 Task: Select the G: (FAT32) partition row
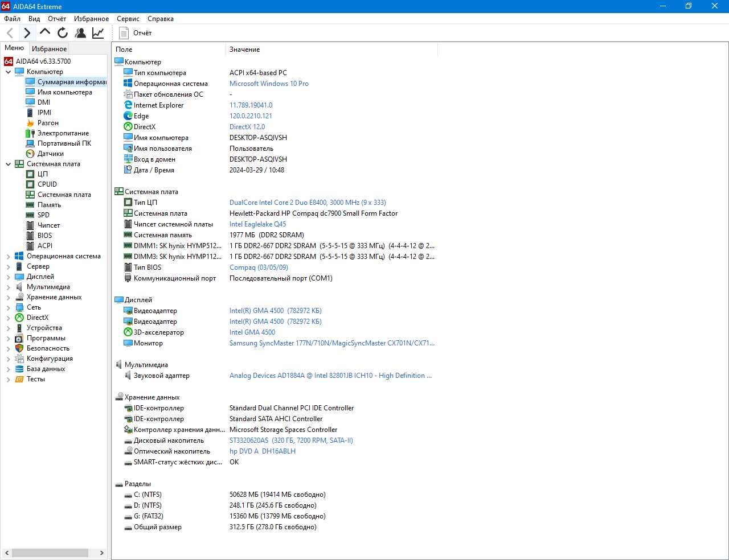pos(276,516)
